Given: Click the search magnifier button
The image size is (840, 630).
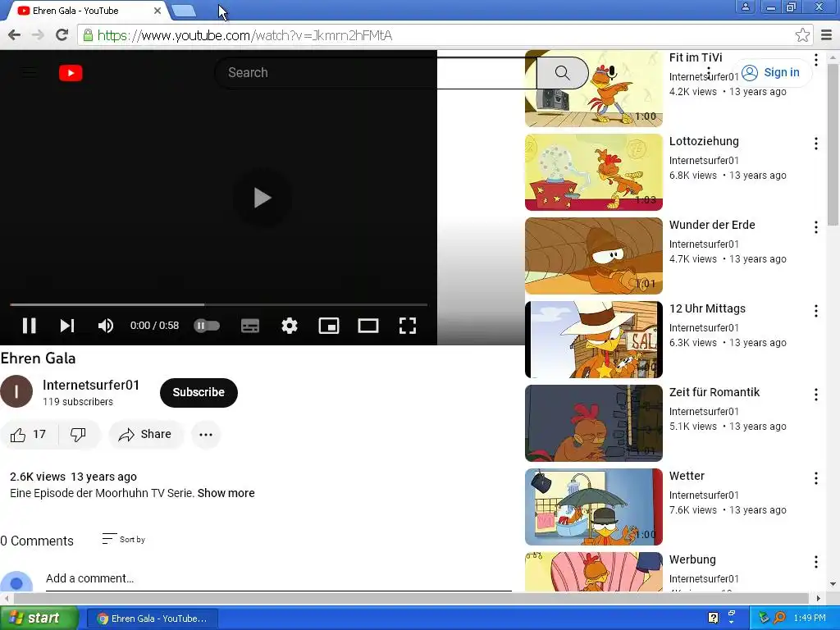Looking at the screenshot, I should tap(563, 73).
